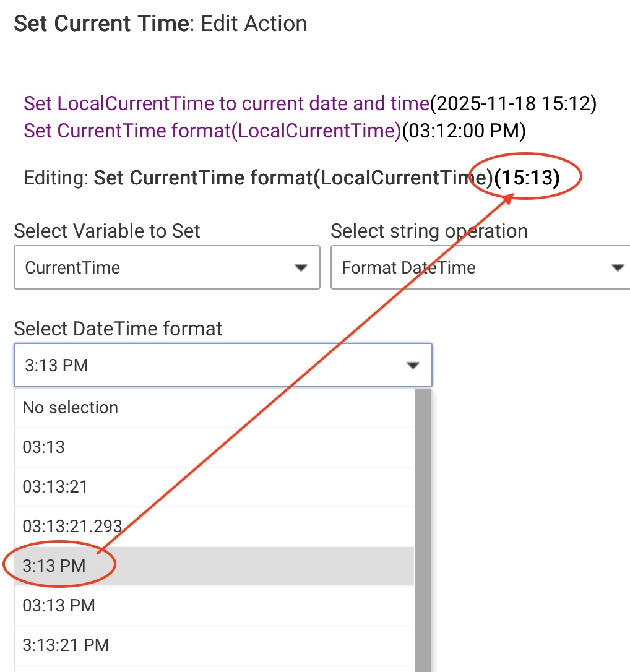Pick the "3:13:21 PM" format option
Image resolution: width=630 pixels, height=672 pixels.
66,645
